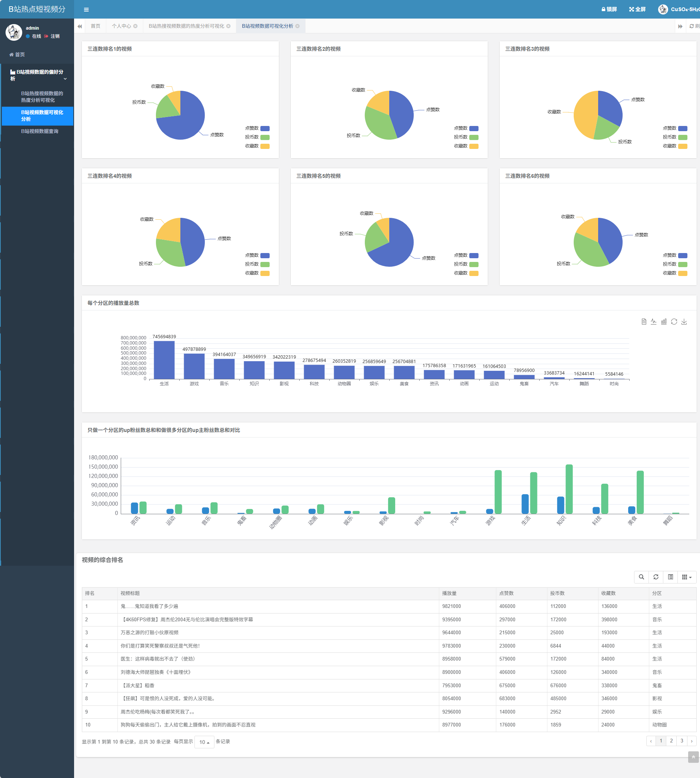
Task: Open the rows-per-page dropdown showing 10
Action: [x=204, y=742]
